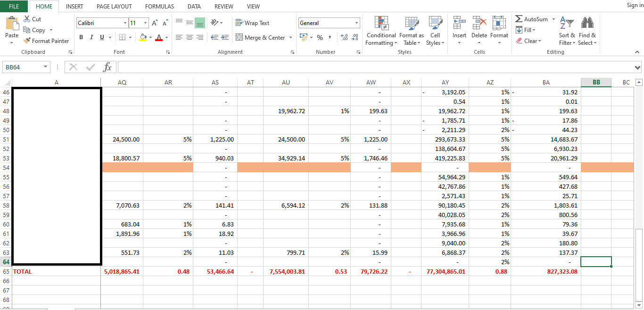
Task: Decrease decimal places
Action: pos(355,37)
